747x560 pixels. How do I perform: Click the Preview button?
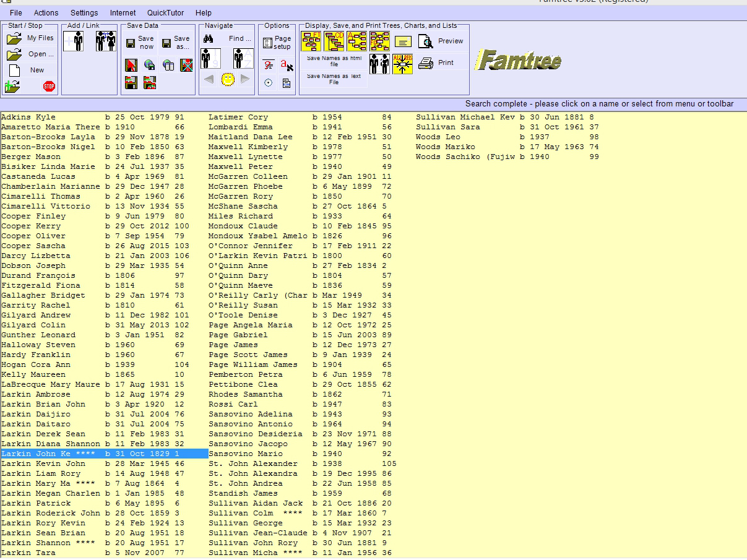pos(441,41)
